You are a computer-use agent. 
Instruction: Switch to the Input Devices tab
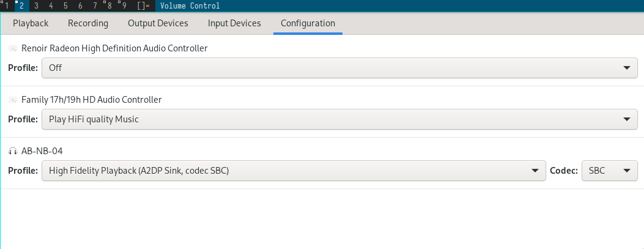234,23
